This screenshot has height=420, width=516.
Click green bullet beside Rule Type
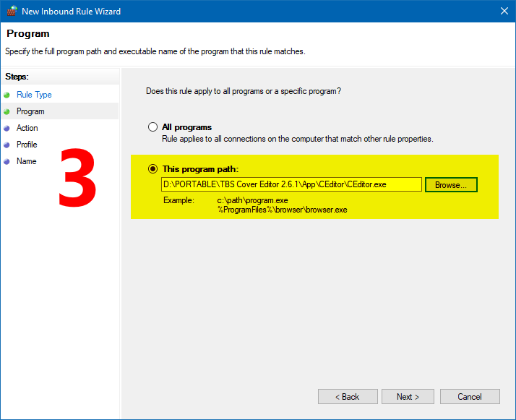pos(7,95)
